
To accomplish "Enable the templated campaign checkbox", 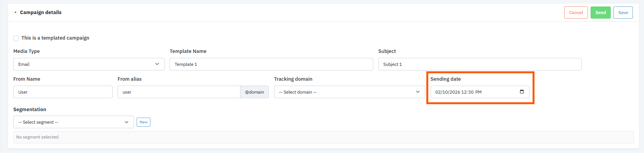I will click(x=16, y=38).
